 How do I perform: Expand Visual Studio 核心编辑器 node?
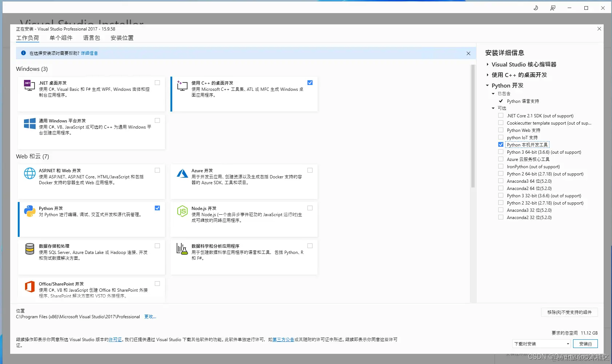(x=488, y=64)
